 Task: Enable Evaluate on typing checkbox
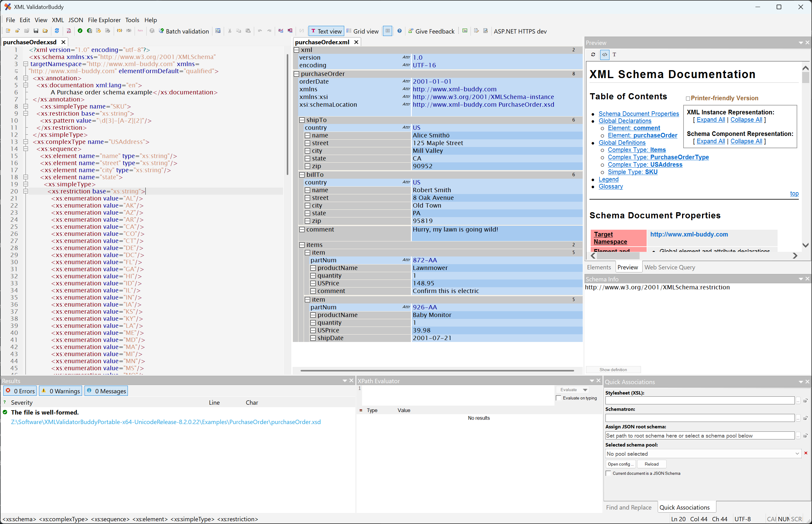pos(558,398)
